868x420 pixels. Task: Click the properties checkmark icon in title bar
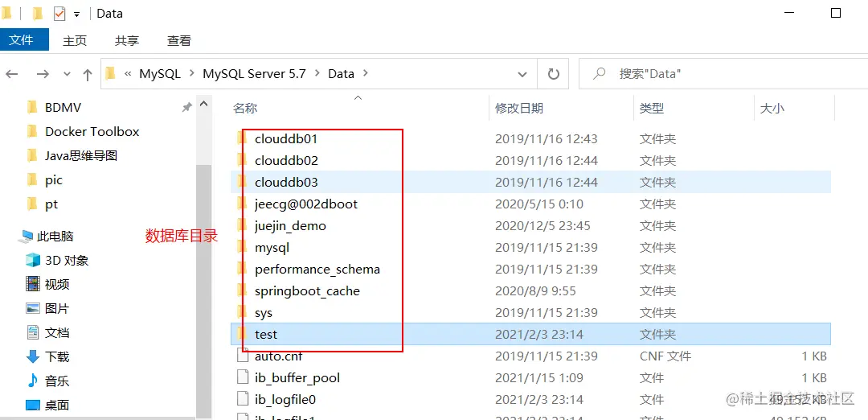point(59,14)
